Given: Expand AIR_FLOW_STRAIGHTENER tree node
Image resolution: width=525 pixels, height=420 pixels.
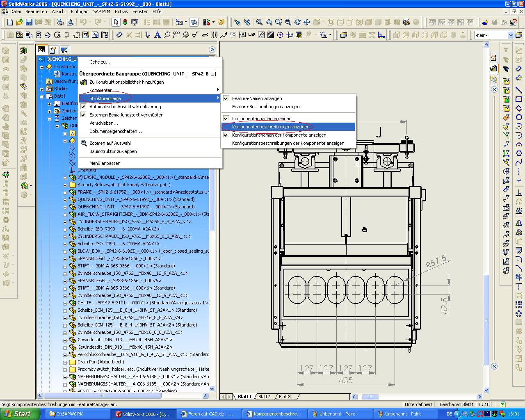Looking at the screenshot, I should (65, 214).
